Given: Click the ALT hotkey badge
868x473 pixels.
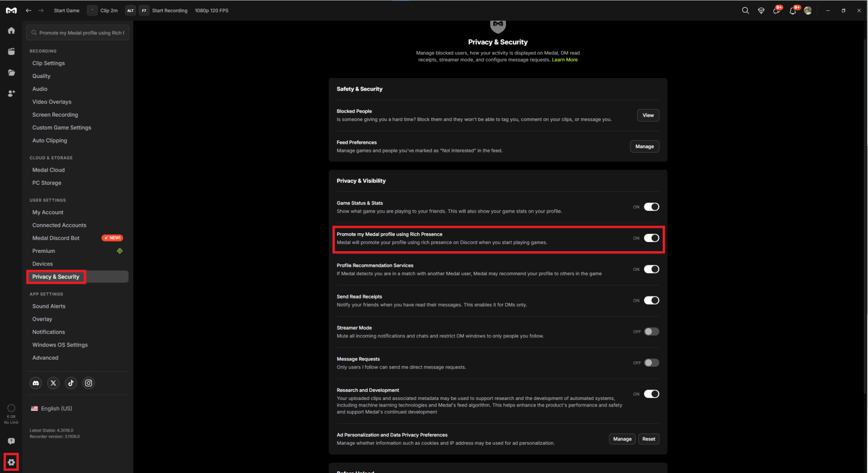Looking at the screenshot, I should click(130, 10).
